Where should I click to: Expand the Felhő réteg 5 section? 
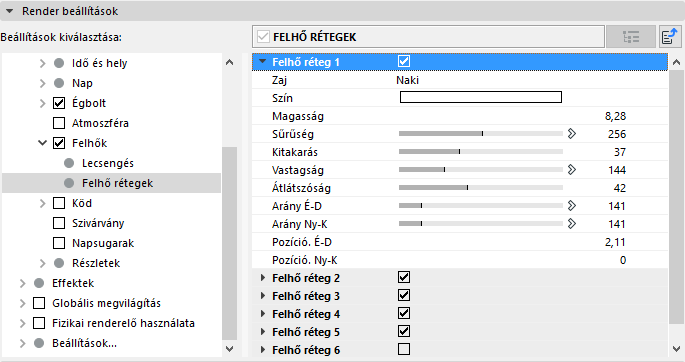pos(263,332)
